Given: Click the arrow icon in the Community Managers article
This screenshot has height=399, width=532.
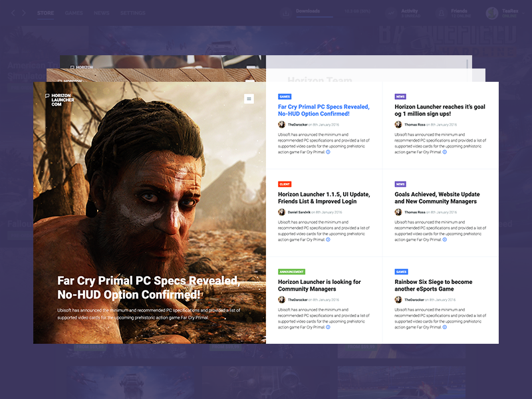Looking at the screenshot, I should [x=328, y=327].
